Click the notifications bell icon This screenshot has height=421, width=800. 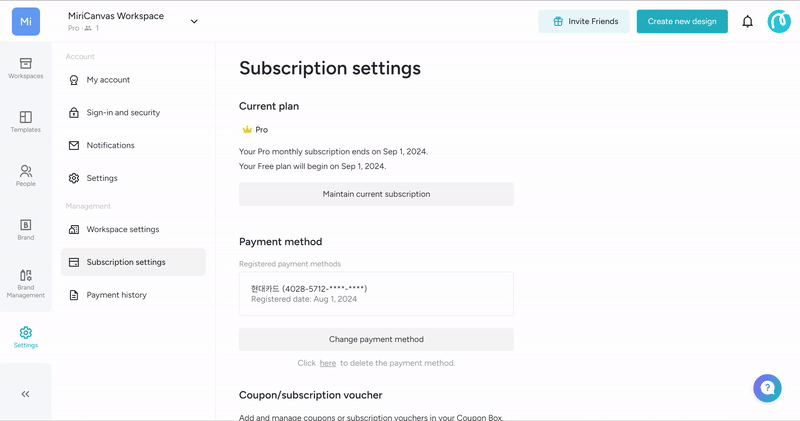747,21
